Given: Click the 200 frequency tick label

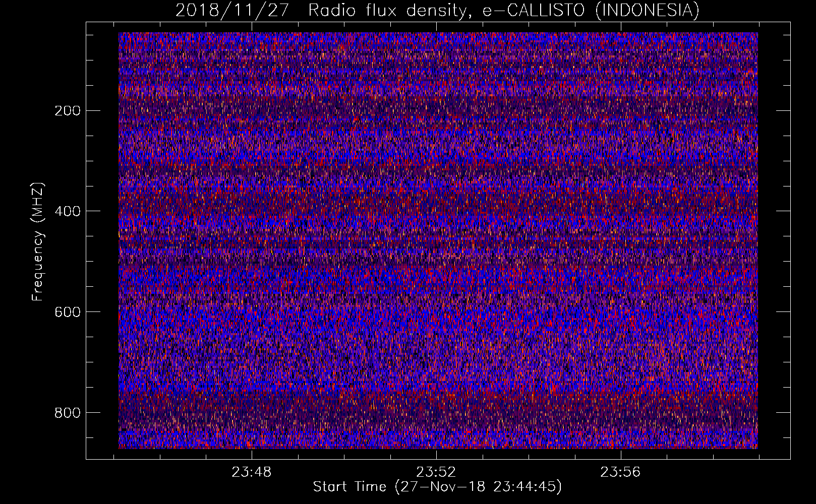Looking at the screenshot, I should tap(67, 111).
